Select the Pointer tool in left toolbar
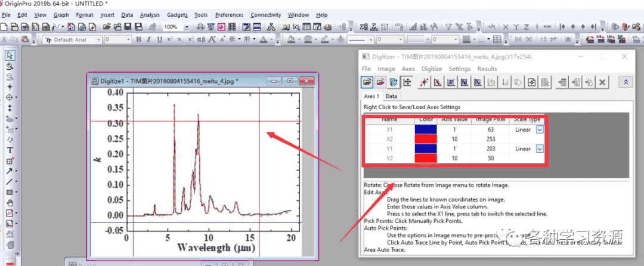 [10, 55]
